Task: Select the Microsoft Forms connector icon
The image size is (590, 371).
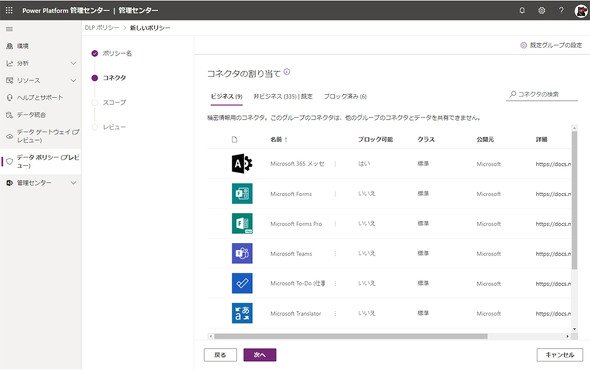Action: 242,193
